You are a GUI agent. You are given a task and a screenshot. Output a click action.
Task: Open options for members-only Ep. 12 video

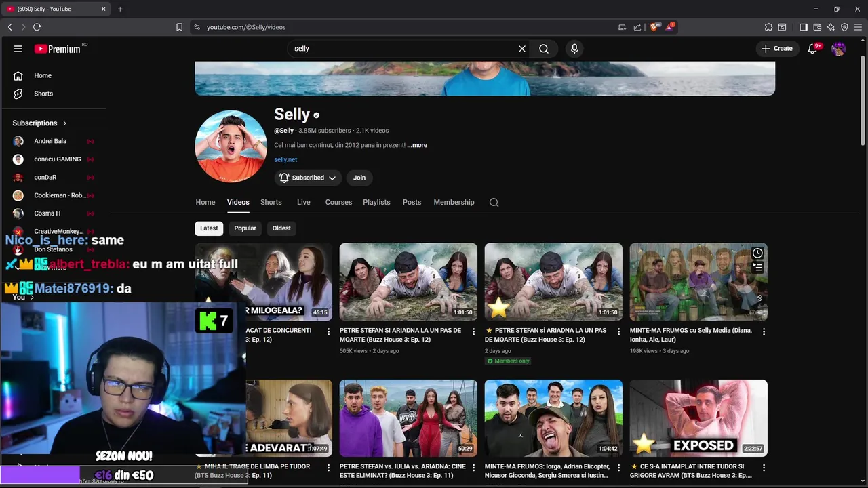[x=619, y=331]
